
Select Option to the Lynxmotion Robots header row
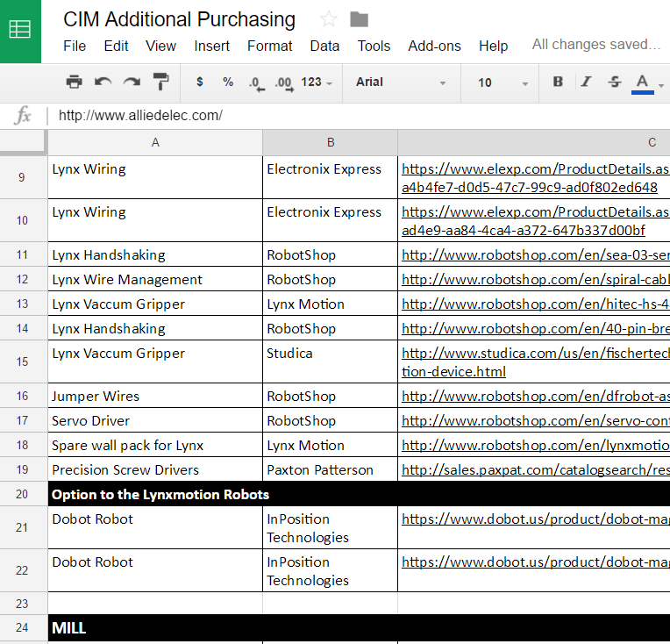point(359,494)
